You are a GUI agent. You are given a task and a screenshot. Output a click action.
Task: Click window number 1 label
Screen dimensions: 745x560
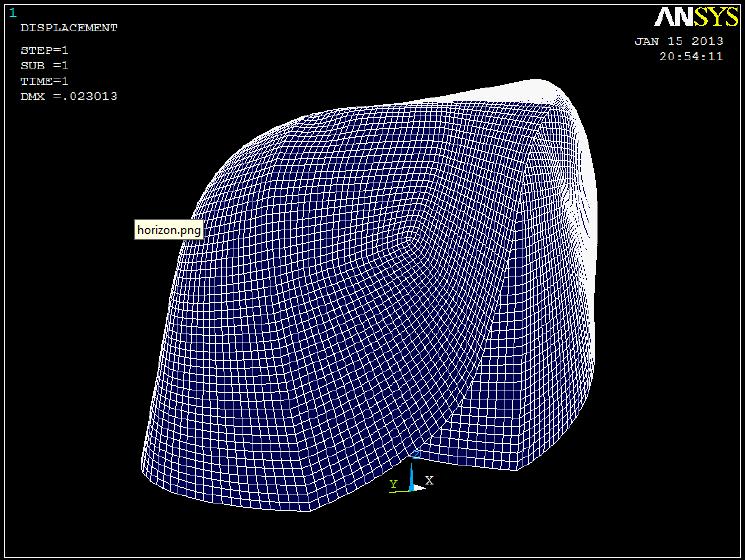[x=13, y=14]
